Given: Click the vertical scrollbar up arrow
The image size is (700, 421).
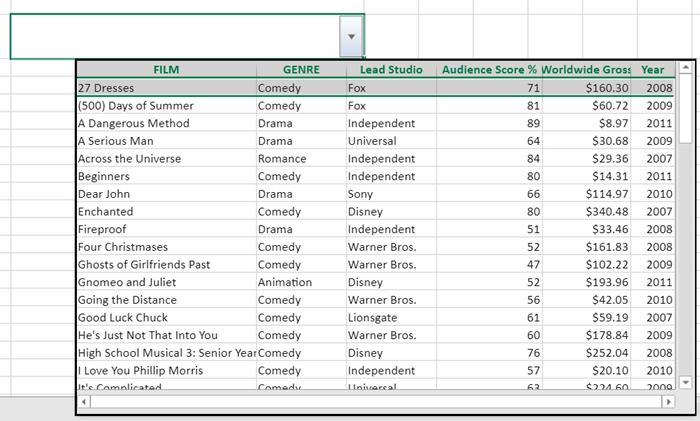Looking at the screenshot, I should point(685,70).
